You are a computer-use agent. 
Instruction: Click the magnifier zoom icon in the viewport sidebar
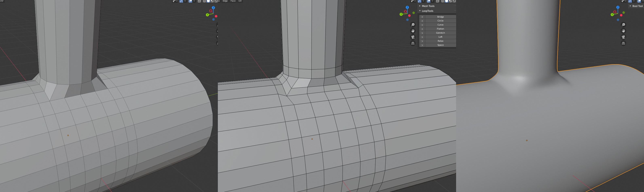click(413, 24)
